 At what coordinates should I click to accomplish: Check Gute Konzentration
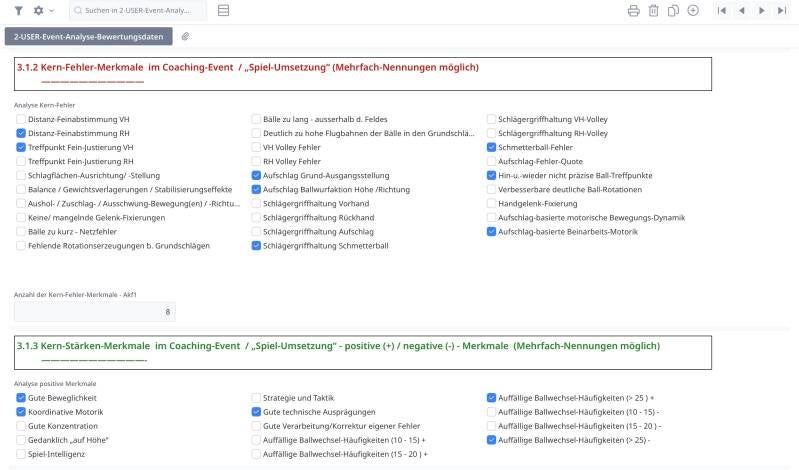tap(21, 426)
